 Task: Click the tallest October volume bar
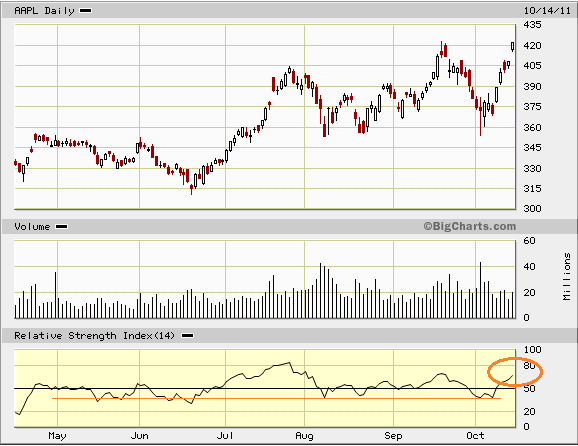[x=480, y=290]
